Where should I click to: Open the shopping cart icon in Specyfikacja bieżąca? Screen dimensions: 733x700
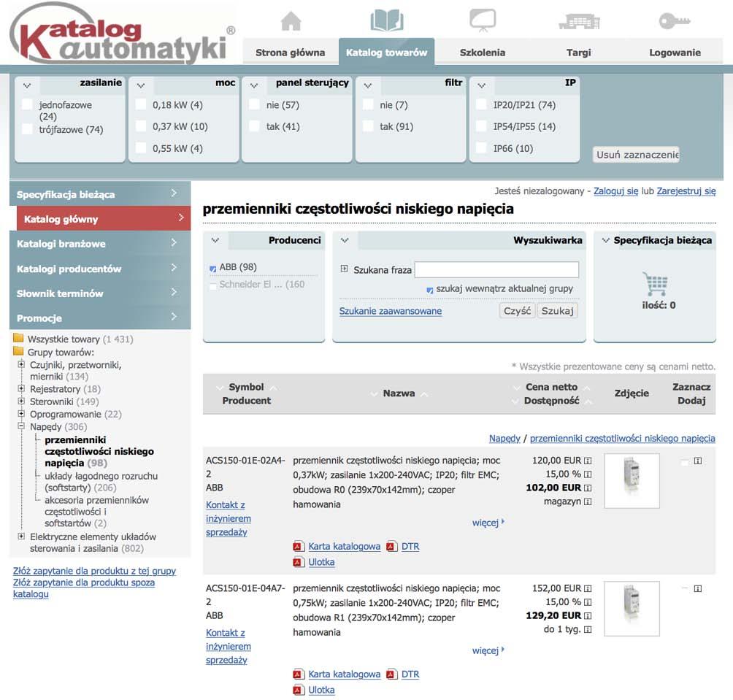click(x=656, y=283)
